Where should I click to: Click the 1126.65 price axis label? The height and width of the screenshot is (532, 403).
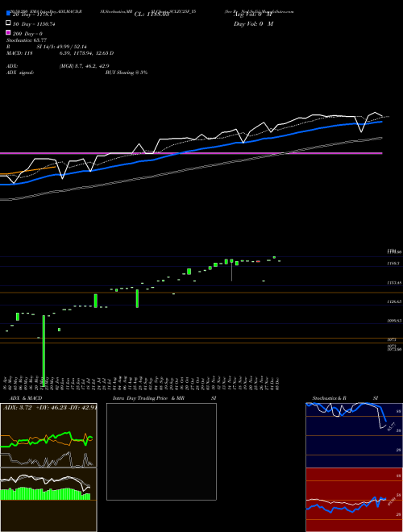(394, 301)
